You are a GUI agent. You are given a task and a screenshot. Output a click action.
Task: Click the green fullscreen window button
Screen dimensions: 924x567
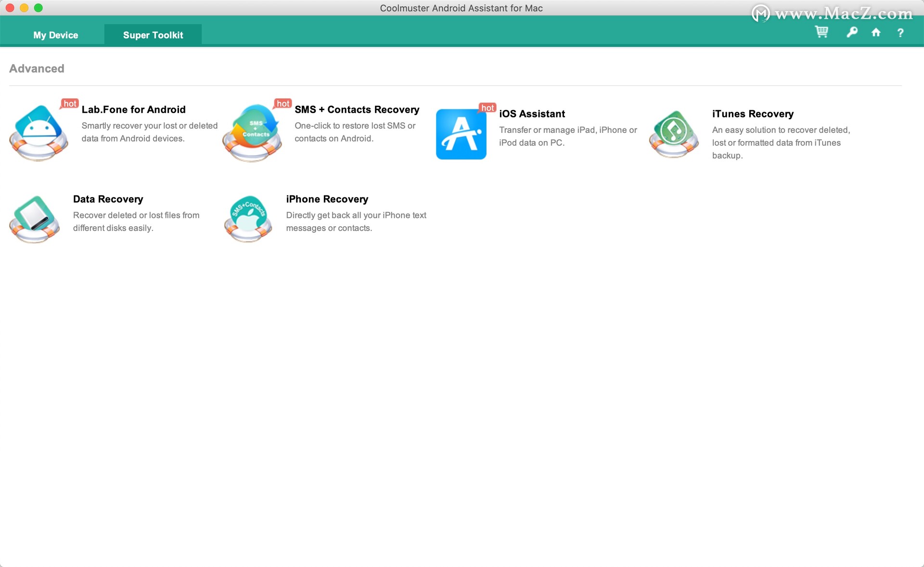[x=38, y=8]
